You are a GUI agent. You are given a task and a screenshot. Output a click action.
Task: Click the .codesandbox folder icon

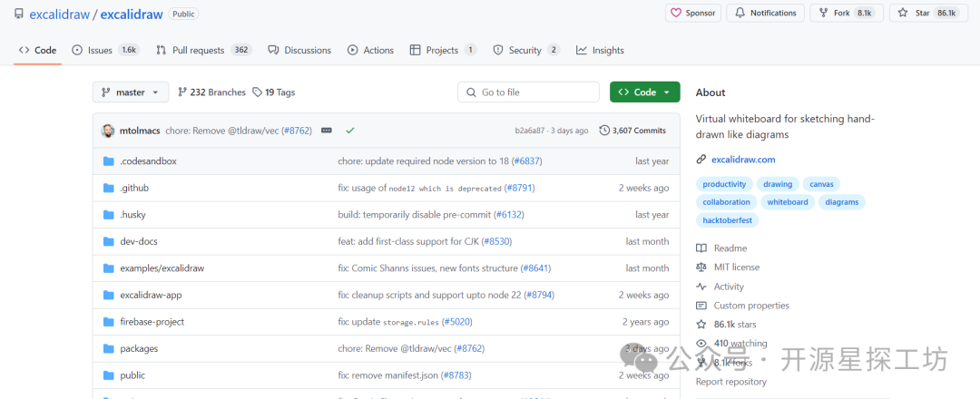(x=109, y=161)
